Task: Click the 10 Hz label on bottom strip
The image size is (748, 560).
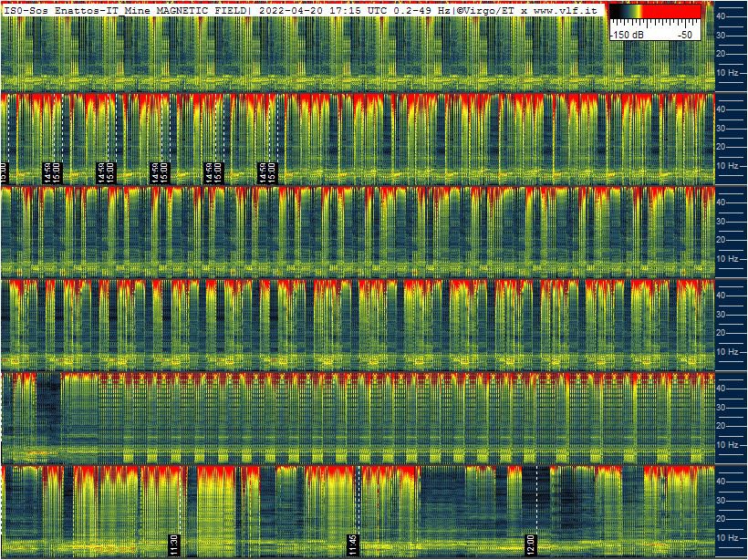Action: tap(727, 538)
